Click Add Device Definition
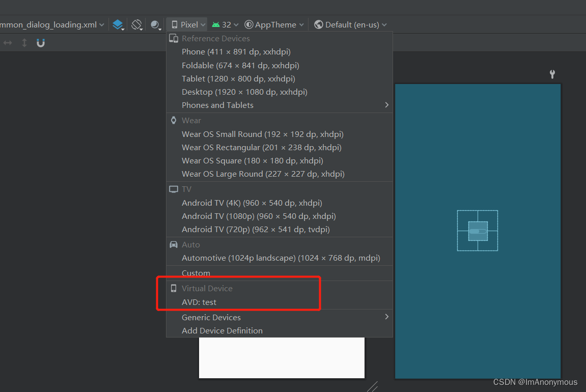 coord(222,330)
